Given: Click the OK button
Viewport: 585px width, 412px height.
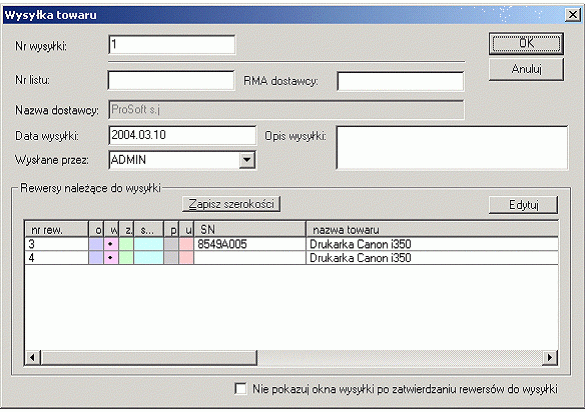Looking at the screenshot, I should [526, 44].
